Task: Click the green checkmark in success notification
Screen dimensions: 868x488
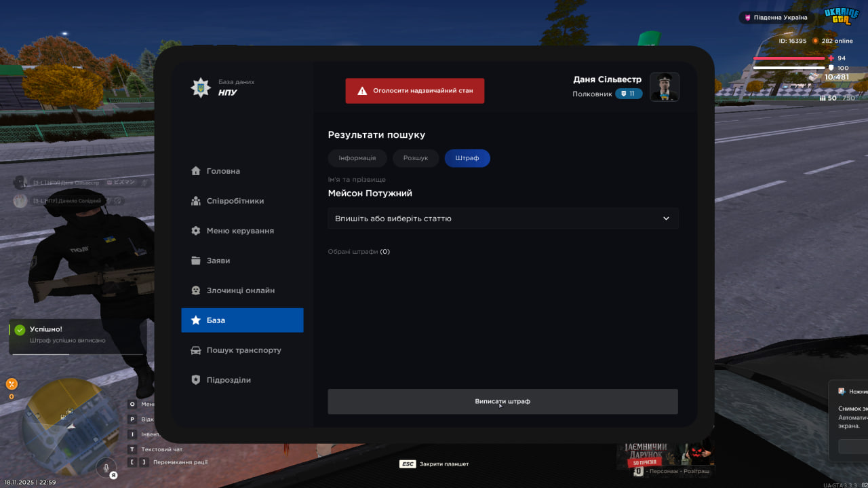Action: tap(20, 329)
